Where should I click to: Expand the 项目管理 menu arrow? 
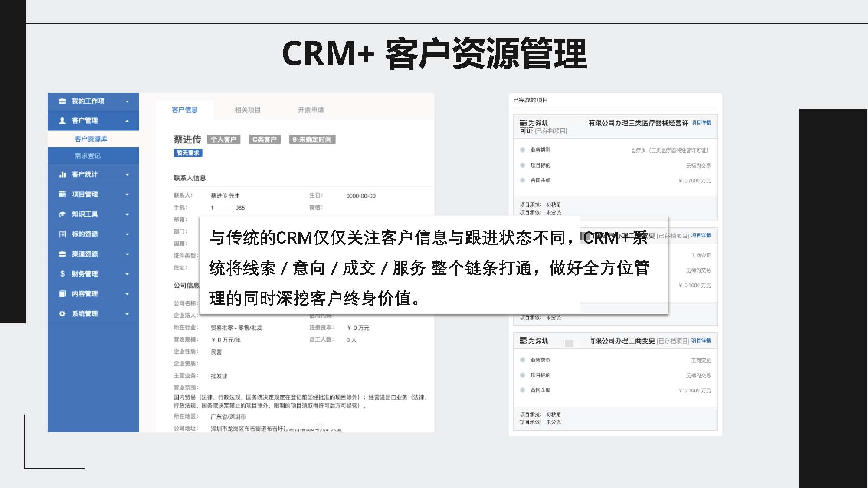(127, 195)
